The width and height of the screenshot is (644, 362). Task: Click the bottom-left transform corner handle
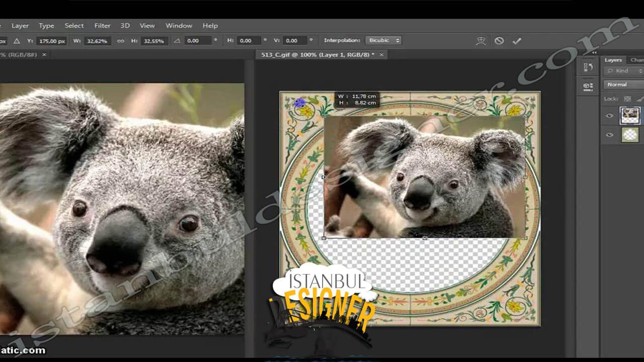pyautogui.click(x=324, y=238)
